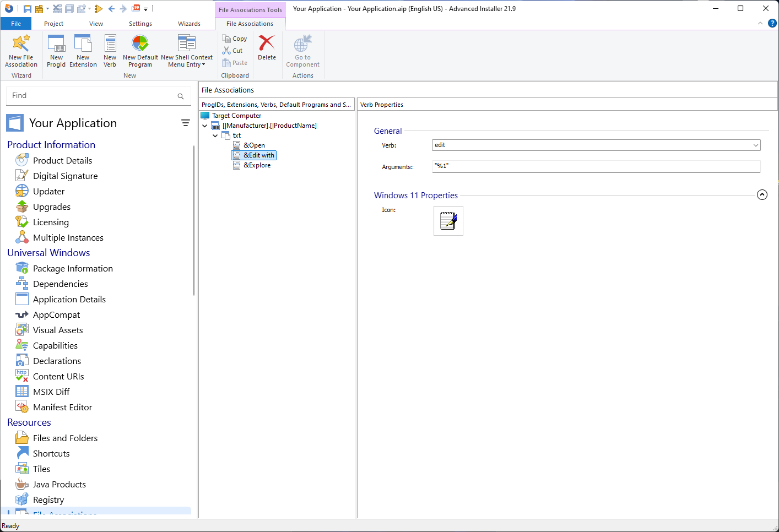Collapse the ribbon with the chevron

pyautogui.click(x=760, y=23)
